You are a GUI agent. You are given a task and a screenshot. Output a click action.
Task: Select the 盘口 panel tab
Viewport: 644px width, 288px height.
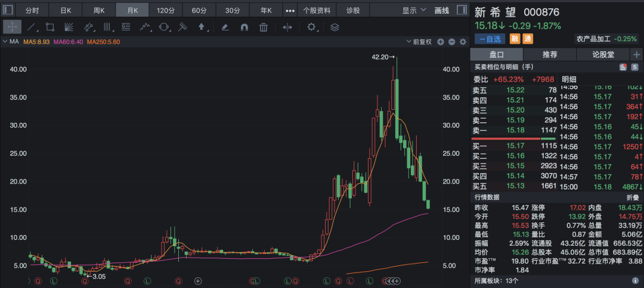point(497,54)
